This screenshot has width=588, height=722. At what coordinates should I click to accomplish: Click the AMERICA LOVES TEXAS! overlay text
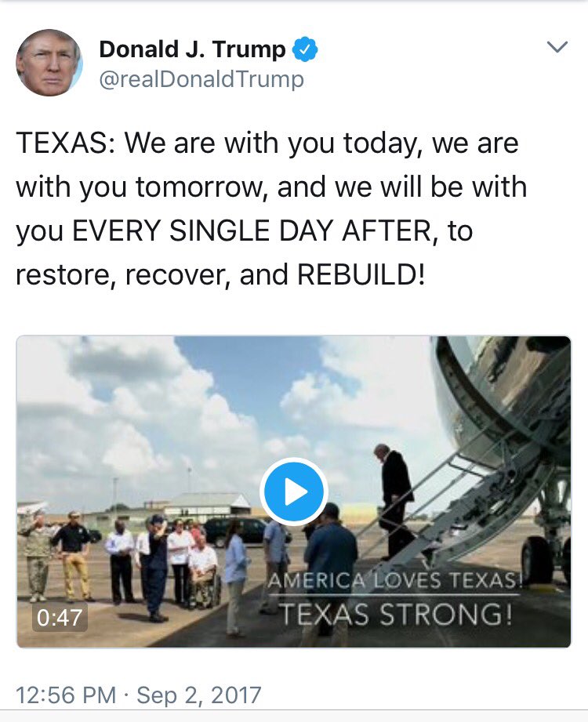394,580
